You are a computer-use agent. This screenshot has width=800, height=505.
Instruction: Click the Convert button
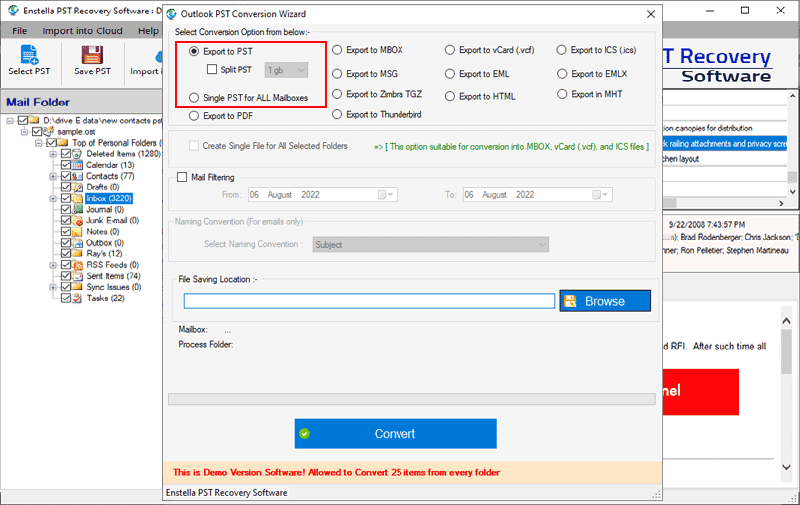395,434
